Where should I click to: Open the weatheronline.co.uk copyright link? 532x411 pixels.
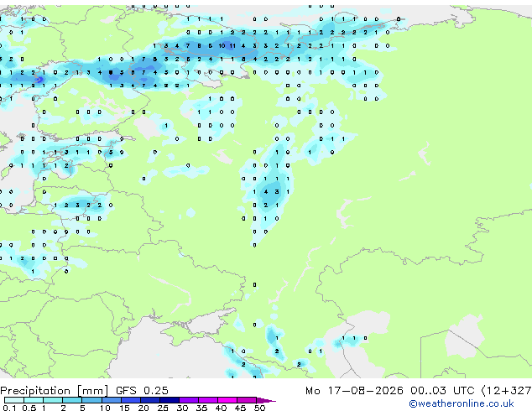462,403
